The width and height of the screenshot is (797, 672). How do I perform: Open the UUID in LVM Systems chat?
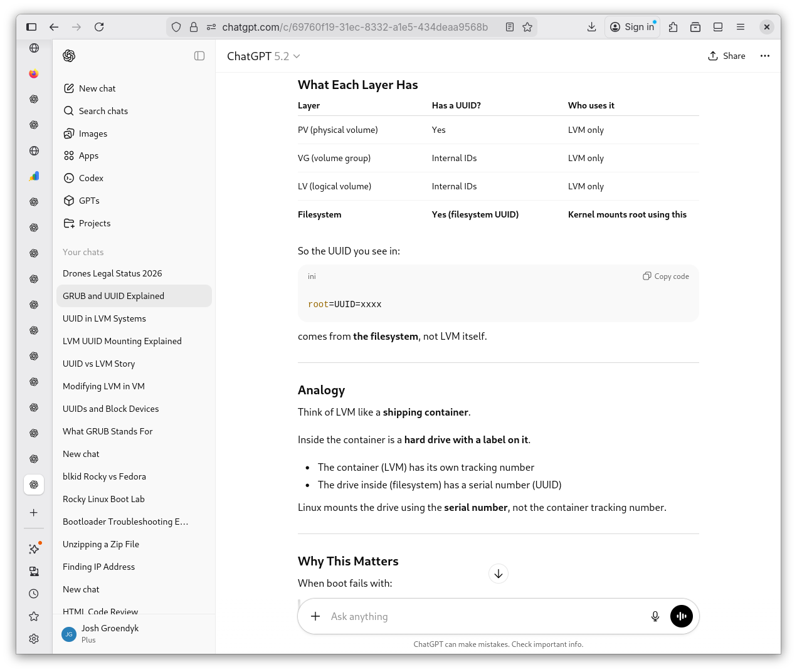[104, 318]
